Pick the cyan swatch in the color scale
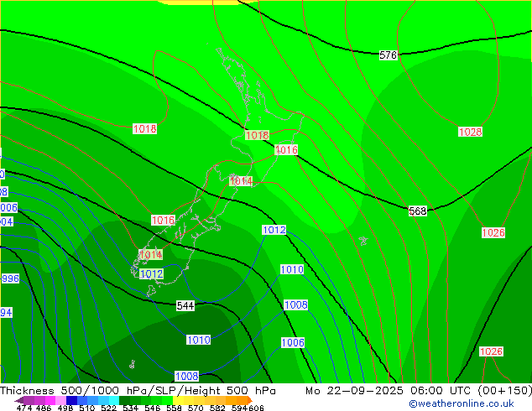Viewport: 532px width, 411px height. pos(114,400)
